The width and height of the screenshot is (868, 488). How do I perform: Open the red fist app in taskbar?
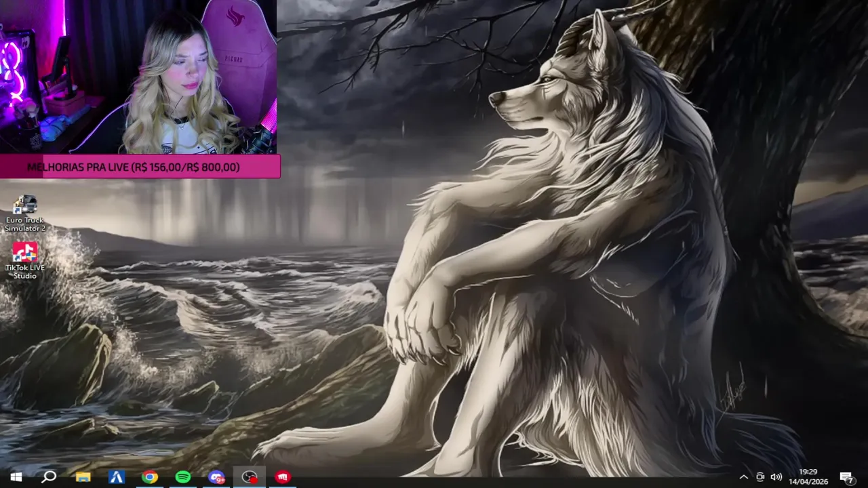click(x=282, y=477)
